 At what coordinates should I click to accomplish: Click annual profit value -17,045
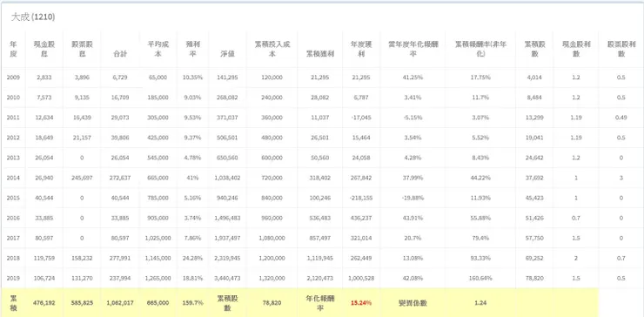pyautogui.click(x=361, y=118)
